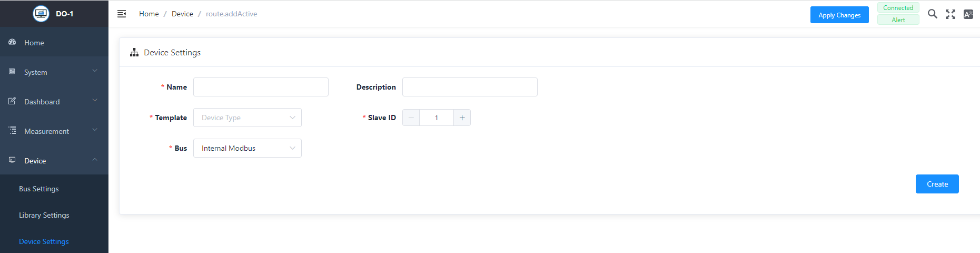Open the search magnifier icon
This screenshot has width=980, height=253.
coord(932,14)
